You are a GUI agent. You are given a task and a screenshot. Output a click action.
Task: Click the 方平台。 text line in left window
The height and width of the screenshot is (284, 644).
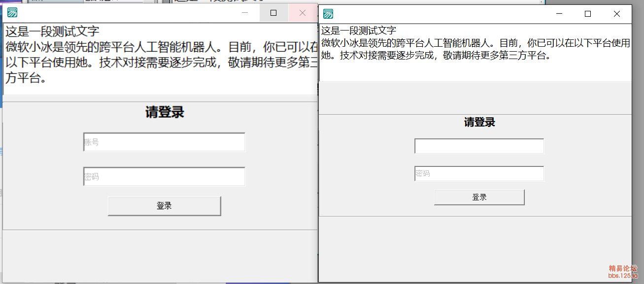coord(27,78)
